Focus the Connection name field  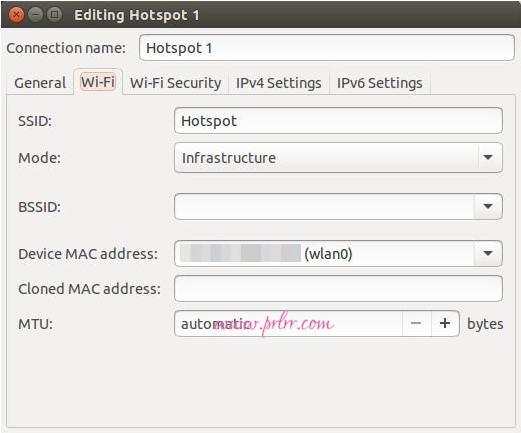[x=327, y=48]
